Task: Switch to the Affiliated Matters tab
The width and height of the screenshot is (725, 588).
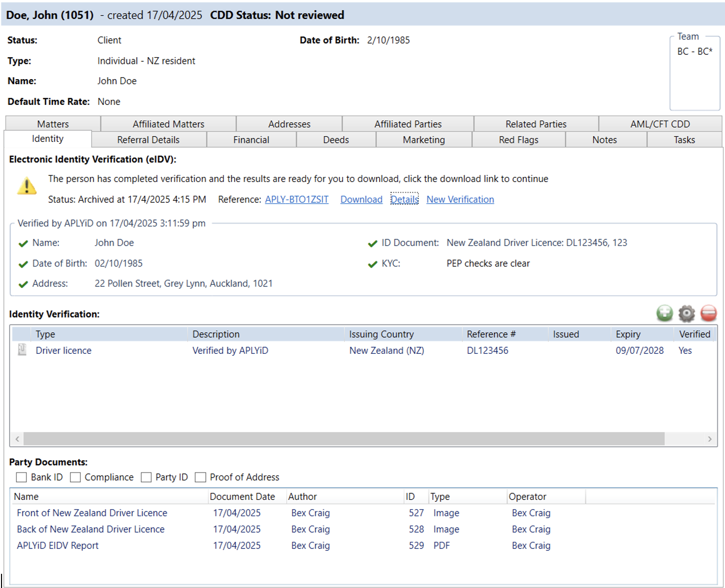Action: click(168, 124)
